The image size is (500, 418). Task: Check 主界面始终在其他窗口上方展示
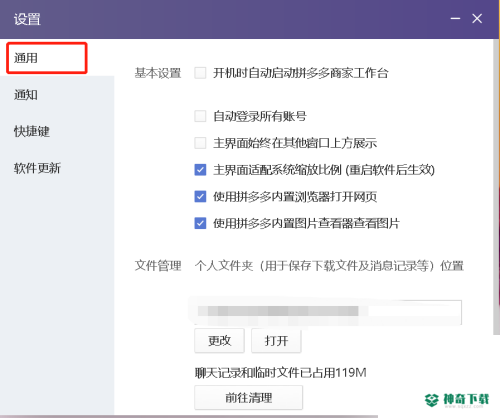pos(200,143)
